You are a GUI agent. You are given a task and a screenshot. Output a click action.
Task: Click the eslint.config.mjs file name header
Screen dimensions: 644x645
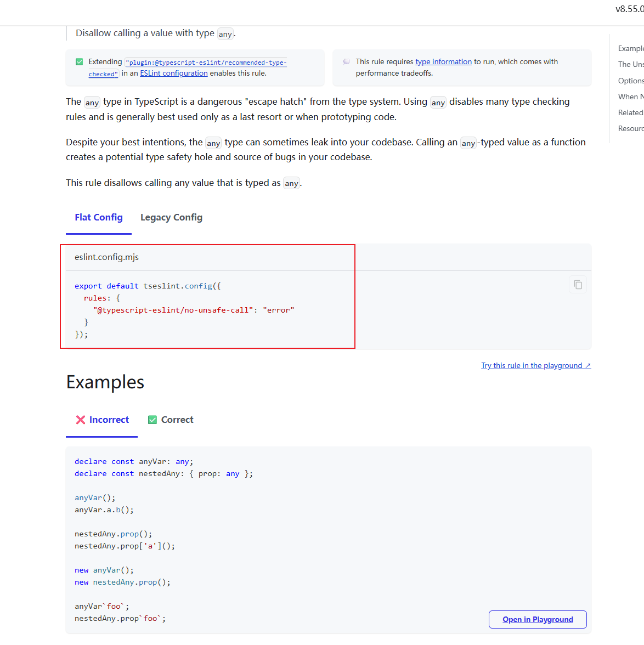106,257
